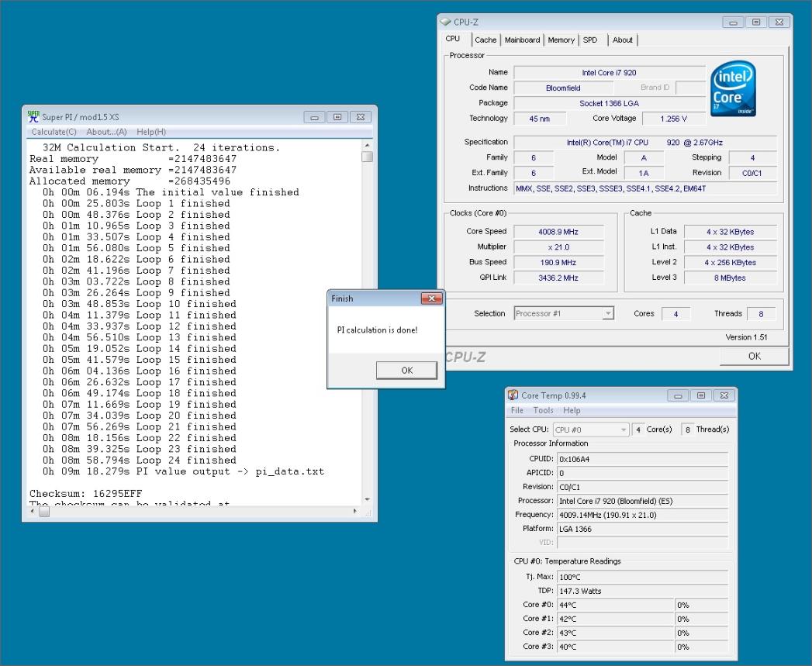Click the Package field 'Socket 1366 LGA'
This screenshot has width=812, height=666.
click(610, 104)
